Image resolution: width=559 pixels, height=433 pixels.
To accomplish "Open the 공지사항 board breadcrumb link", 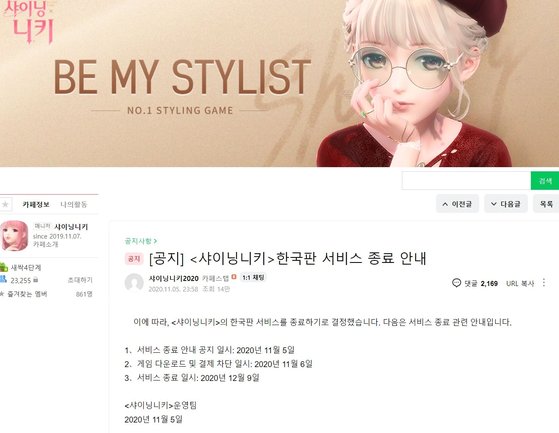I will [140, 241].
